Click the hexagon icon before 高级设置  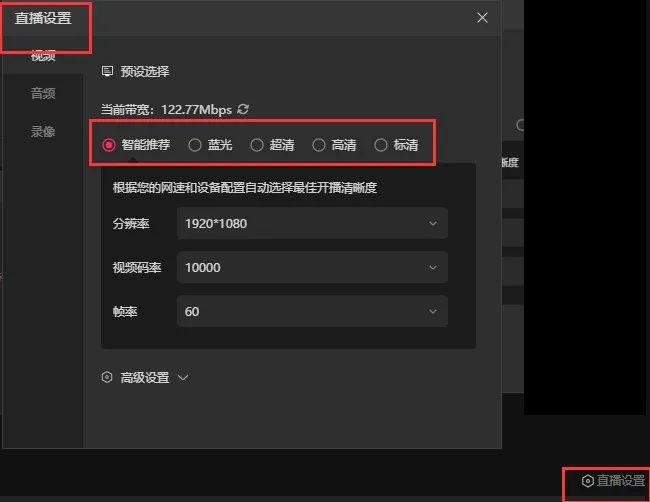[x=107, y=378]
